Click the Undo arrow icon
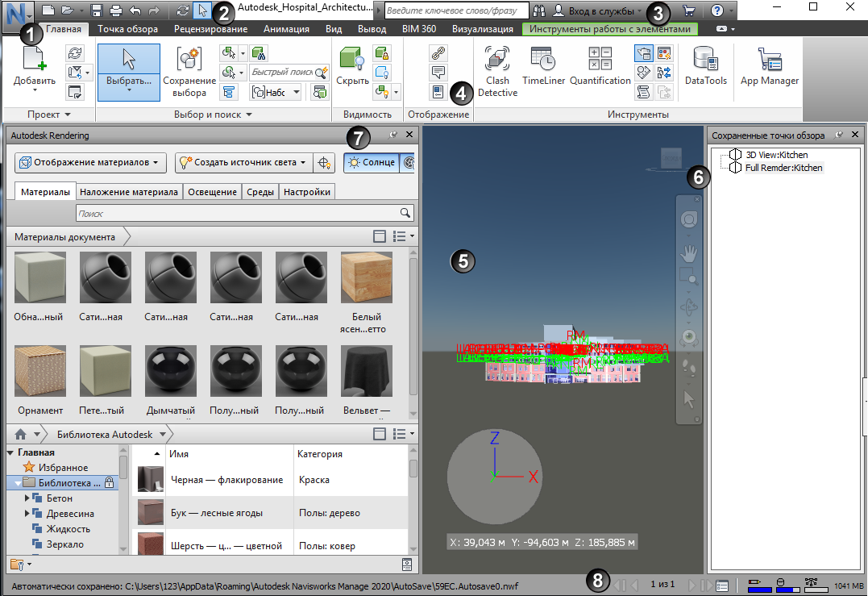Viewport: 868px width, 596px height. tap(135, 10)
